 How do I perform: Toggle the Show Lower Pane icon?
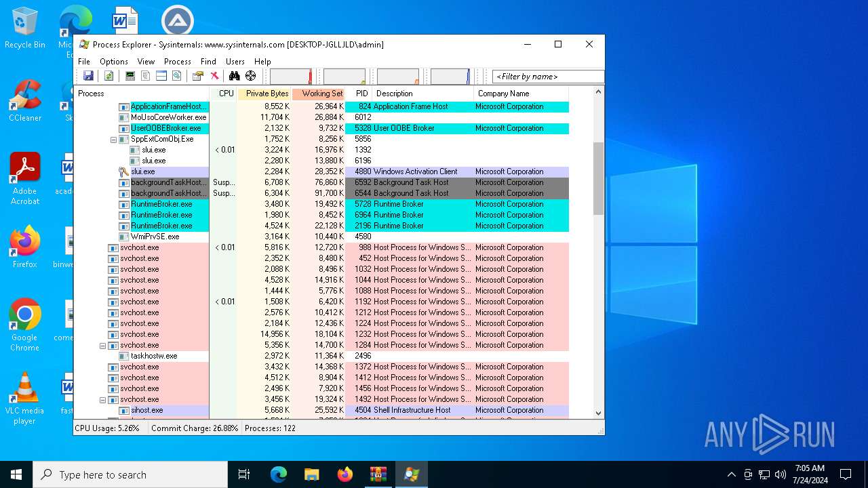coord(161,76)
